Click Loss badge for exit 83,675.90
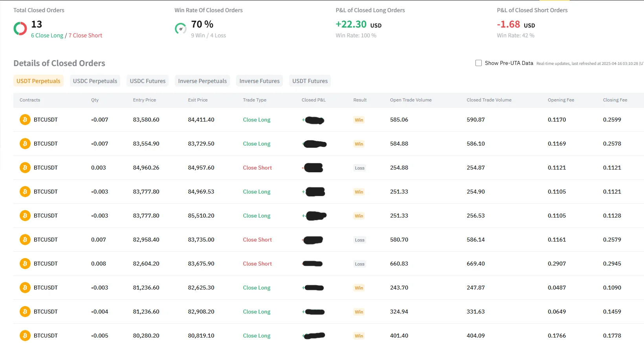This screenshot has width=644, height=345. (360, 264)
